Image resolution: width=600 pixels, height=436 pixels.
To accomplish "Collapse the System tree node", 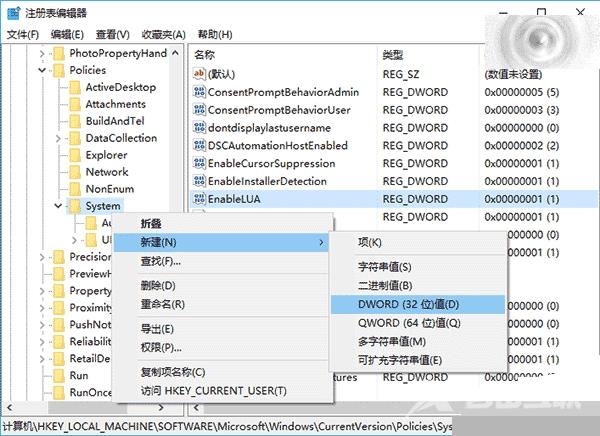I will 58,206.
